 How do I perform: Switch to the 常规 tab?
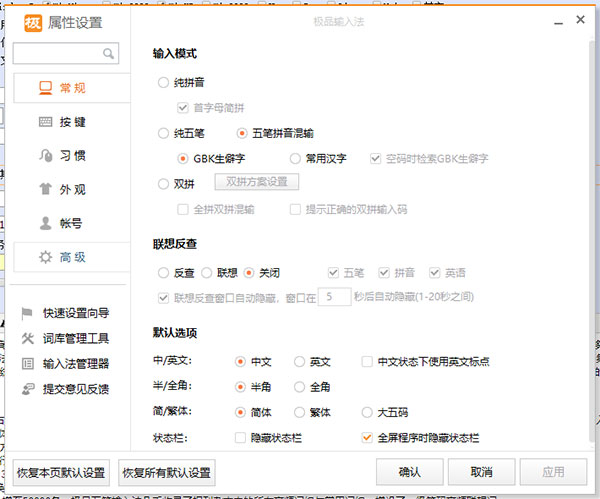(x=67, y=88)
